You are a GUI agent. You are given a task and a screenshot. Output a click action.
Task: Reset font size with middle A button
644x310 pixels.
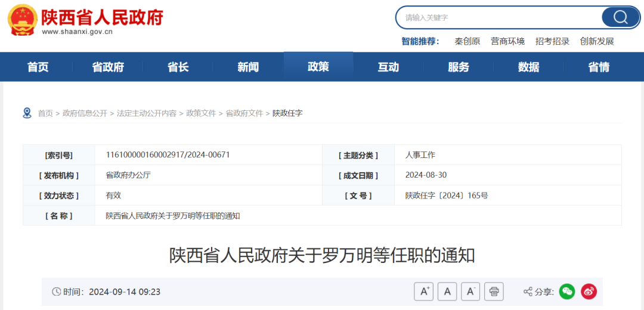[x=447, y=292]
